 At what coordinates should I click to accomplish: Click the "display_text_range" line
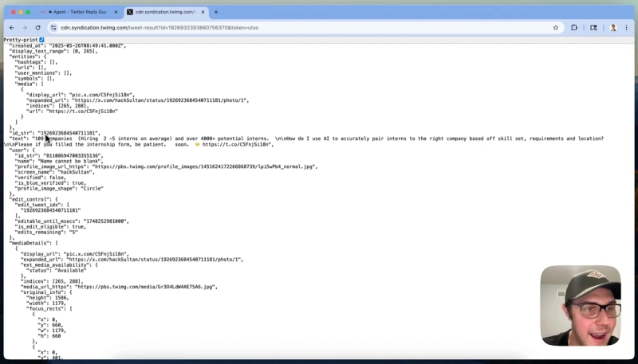[x=55, y=51]
